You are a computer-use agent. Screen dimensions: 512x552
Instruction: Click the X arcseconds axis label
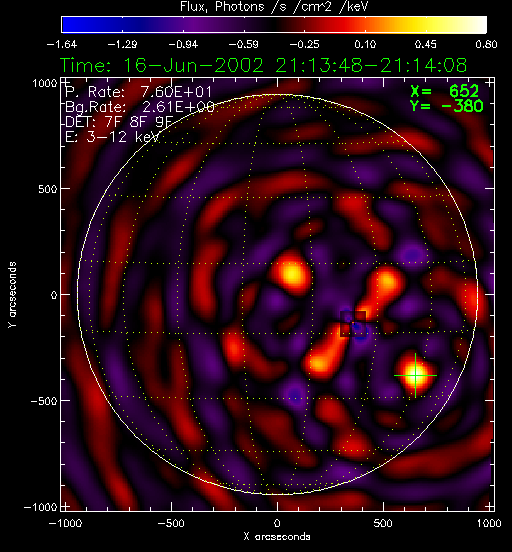[x=277, y=537]
